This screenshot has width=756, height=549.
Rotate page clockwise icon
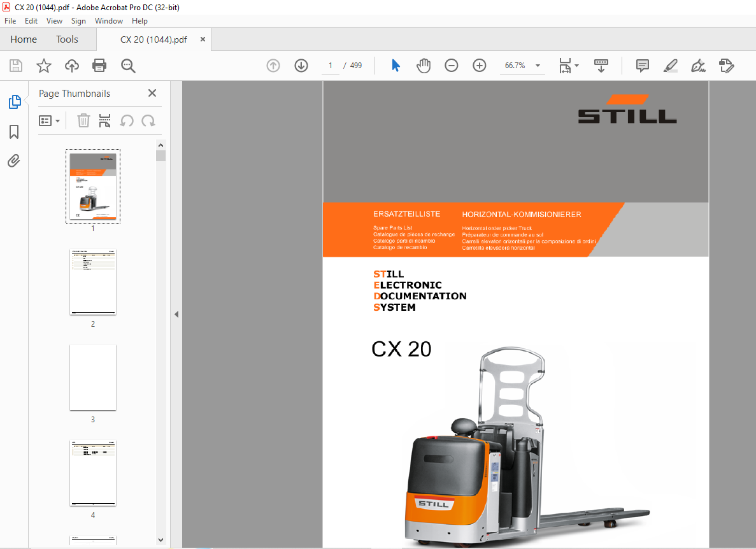coord(148,120)
